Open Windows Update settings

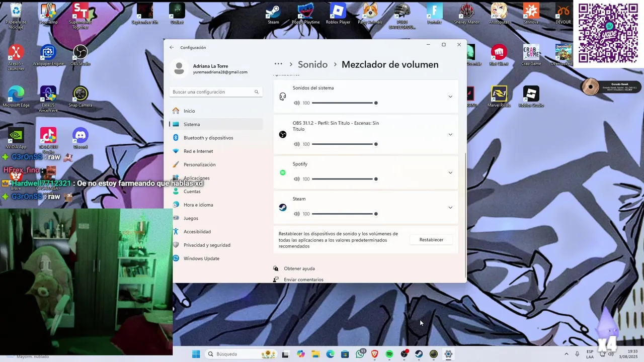(216, 258)
